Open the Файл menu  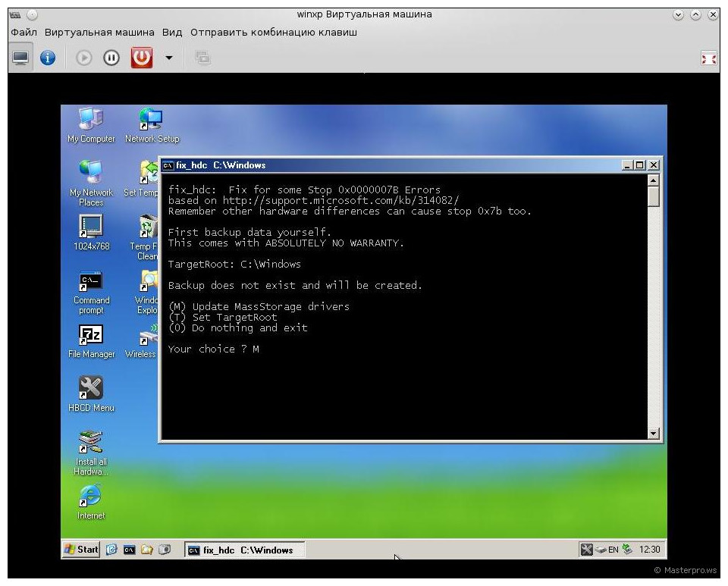(24, 33)
